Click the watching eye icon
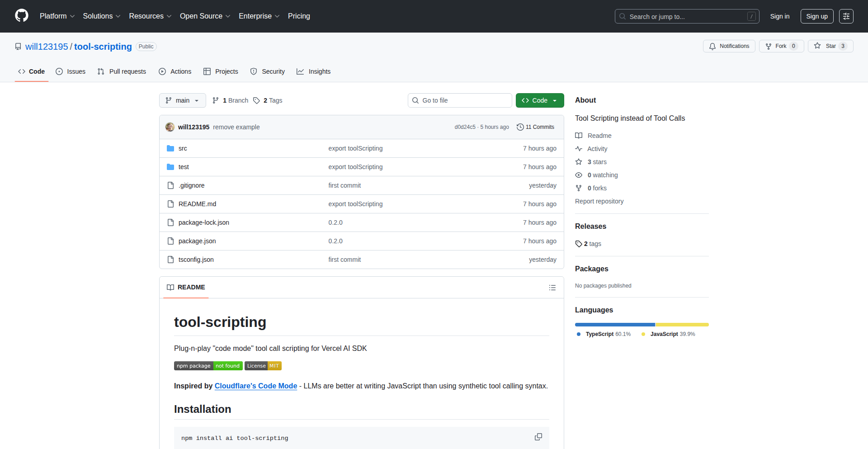This screenshot has height=449, width=868. pos(579,175)
